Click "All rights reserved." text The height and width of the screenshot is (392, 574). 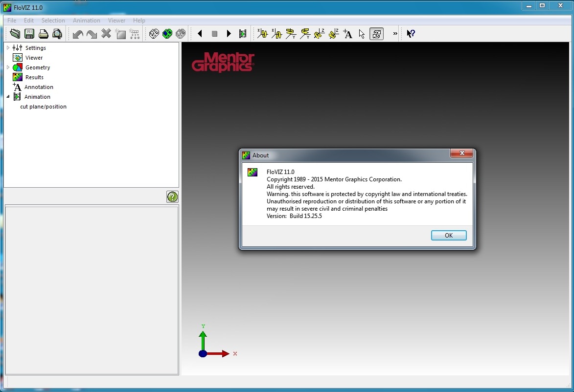click(x=291, y=187)
